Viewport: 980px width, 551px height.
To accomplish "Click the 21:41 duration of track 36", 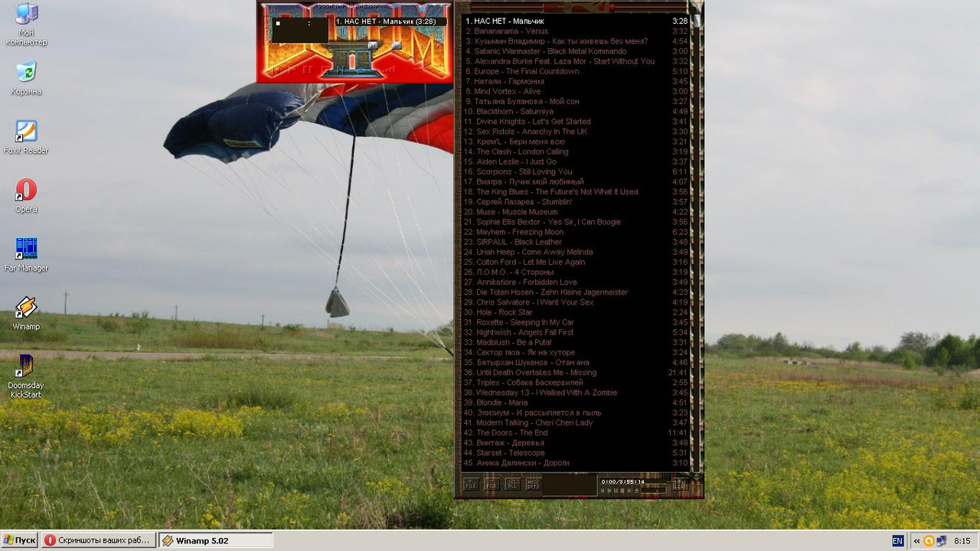I will pyautogui.click(x=678, y=372).
